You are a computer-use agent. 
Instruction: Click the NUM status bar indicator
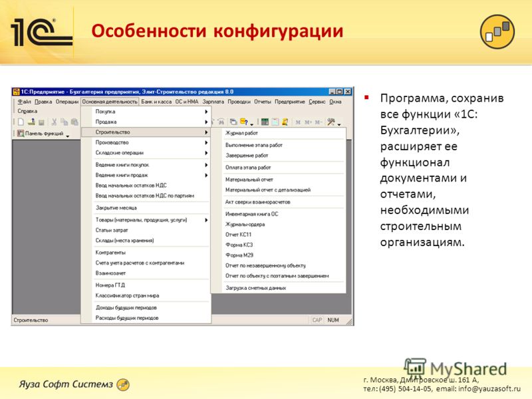[333, 320]
